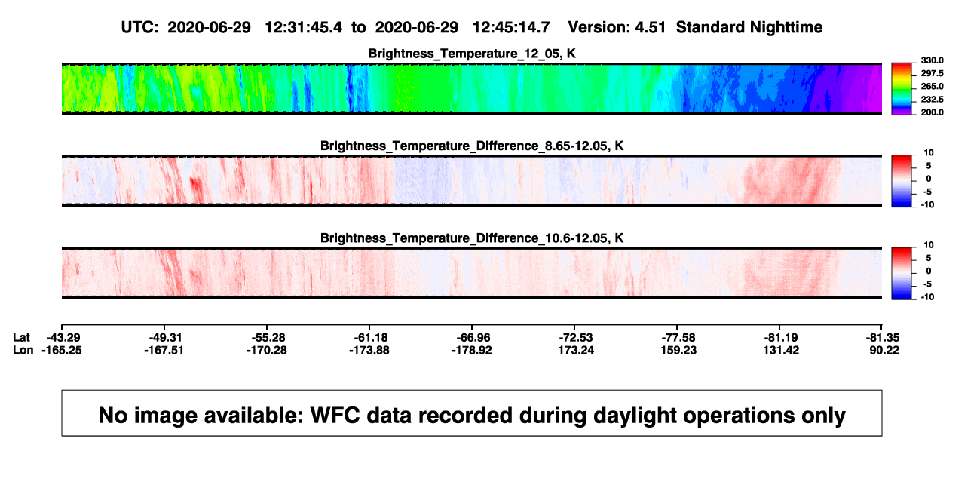
Task: Click the Brightness_Temperature_Difference_8.65-12.05, K title
Action: (x=472, y=146)
